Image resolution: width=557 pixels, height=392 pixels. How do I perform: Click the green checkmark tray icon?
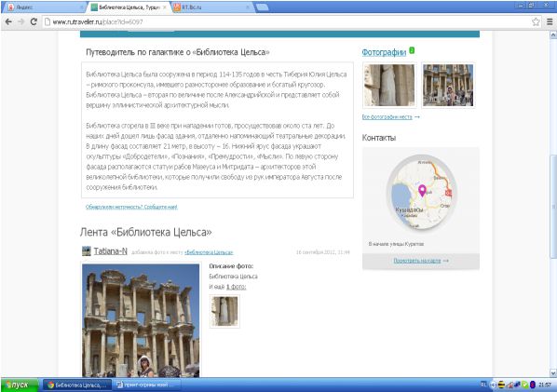tap(525, 385)
